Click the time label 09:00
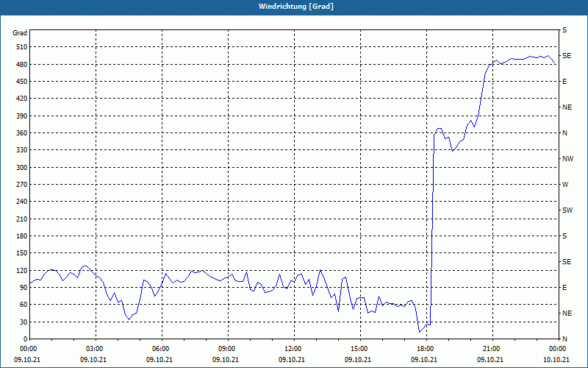Screen dimensions: 588x368 tap(228, 349)
